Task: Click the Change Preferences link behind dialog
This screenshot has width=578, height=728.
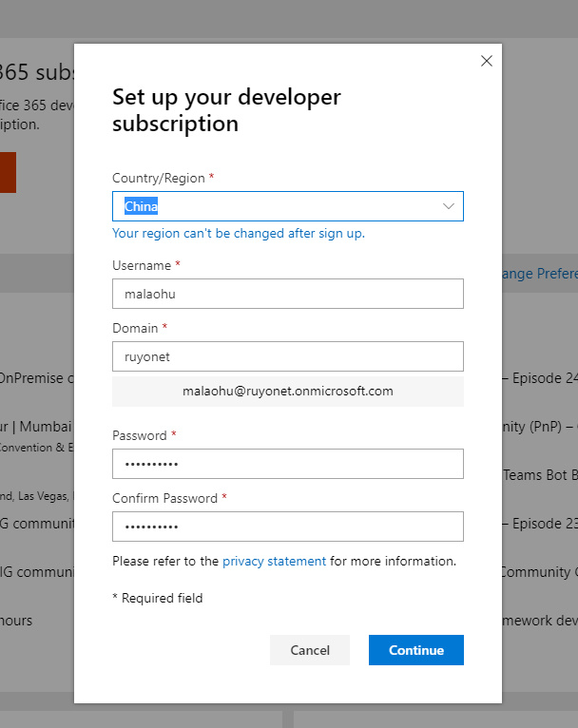Action: point(538,274)
